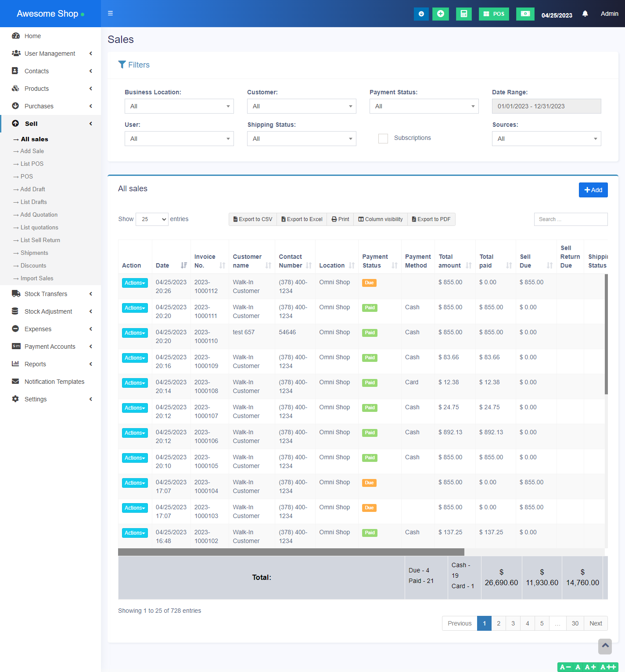
Task: Decrease font size with A− button
Action: [565, 667]
